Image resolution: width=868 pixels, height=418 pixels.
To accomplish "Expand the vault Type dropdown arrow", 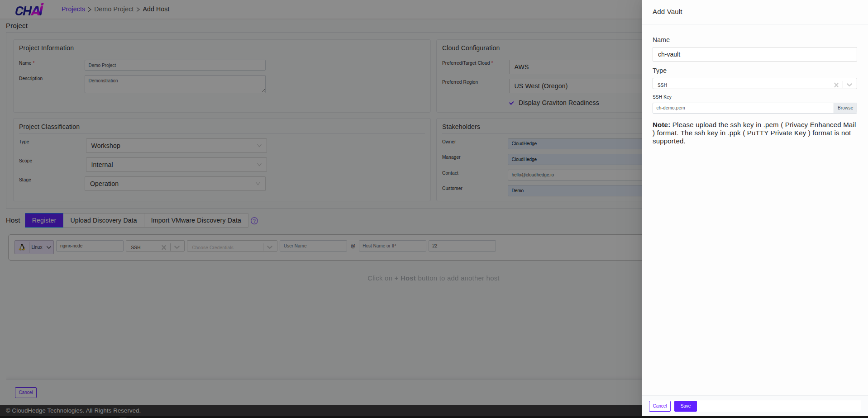I will pos(849,85).
